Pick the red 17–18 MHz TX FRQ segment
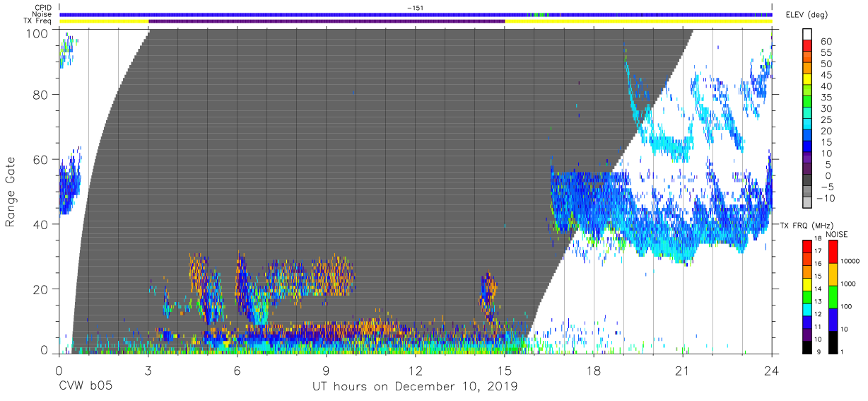This screenshot has height=401, width=868. point(807,247)
